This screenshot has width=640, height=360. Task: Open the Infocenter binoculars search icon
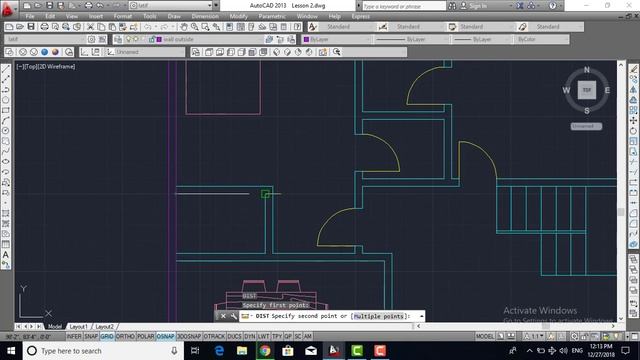(452, 6)
